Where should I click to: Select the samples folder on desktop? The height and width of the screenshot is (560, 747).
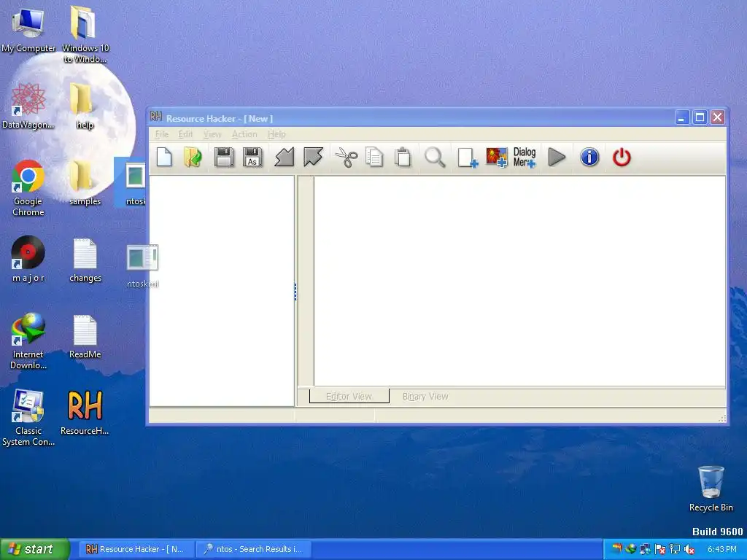click(85, 182)
